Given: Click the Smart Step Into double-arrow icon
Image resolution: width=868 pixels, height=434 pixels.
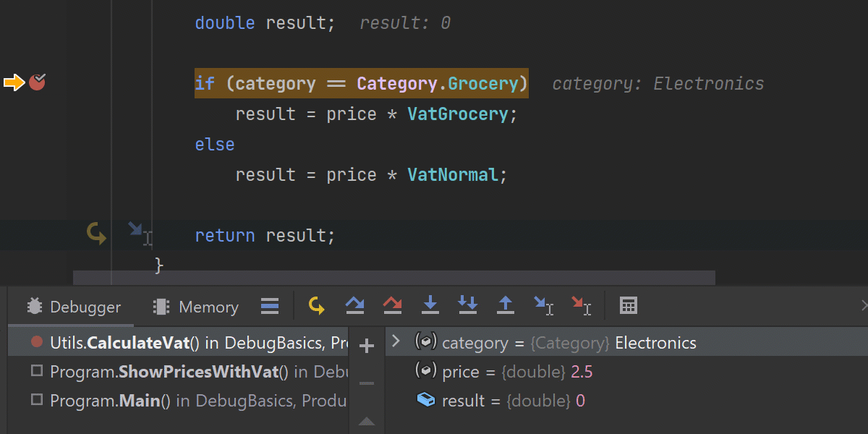Looking at the screenshot, I should (468, 306).
